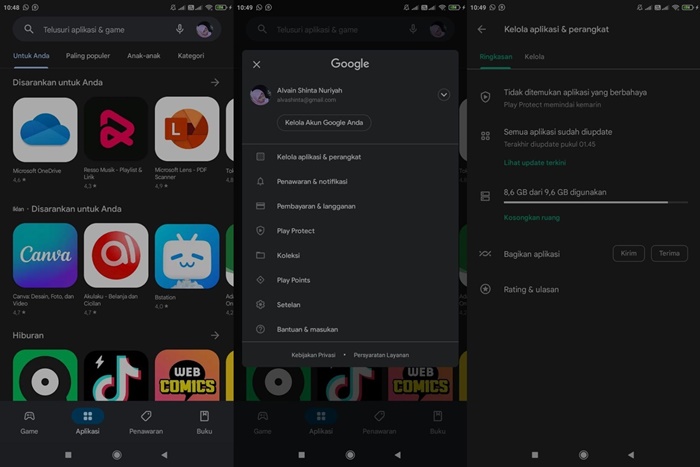Tap Terima button for Bagikan aplikasi

coord(669,254)
